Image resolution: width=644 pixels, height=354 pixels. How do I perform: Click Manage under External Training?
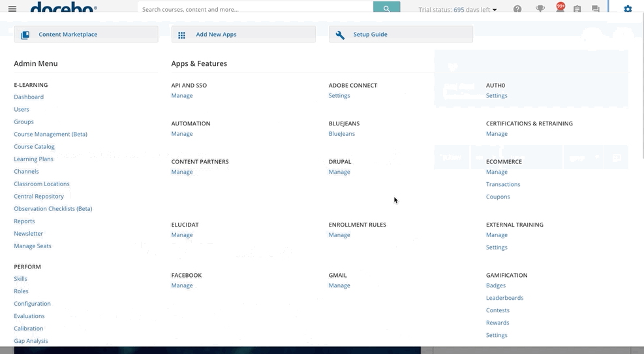(x=497, y=234)
